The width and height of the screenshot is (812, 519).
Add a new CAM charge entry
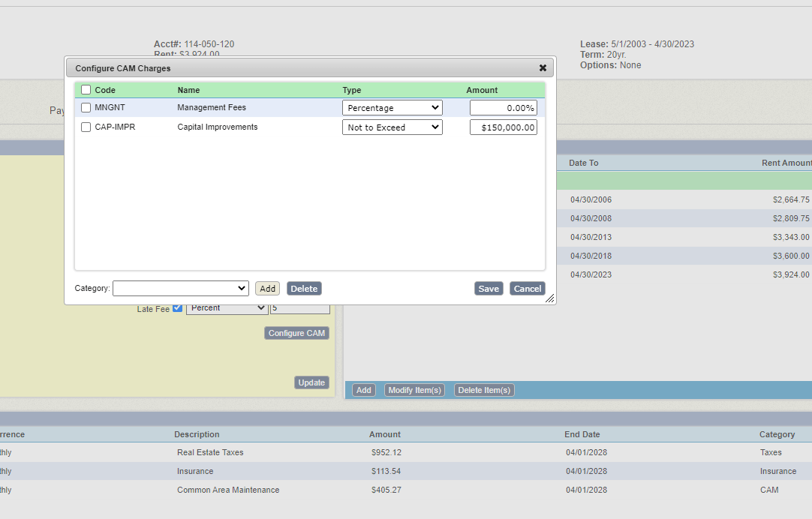click(x=267, y=288)
